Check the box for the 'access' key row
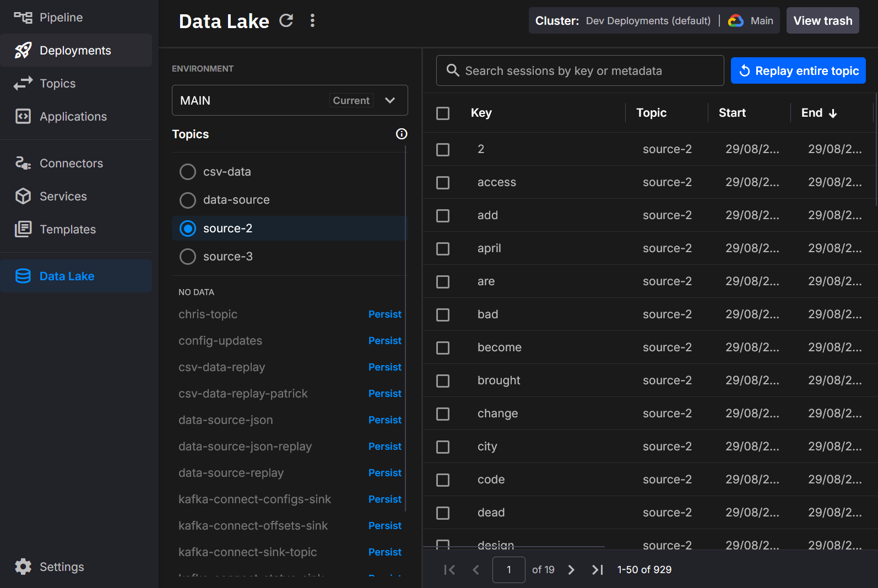 [x=443, y=183]
